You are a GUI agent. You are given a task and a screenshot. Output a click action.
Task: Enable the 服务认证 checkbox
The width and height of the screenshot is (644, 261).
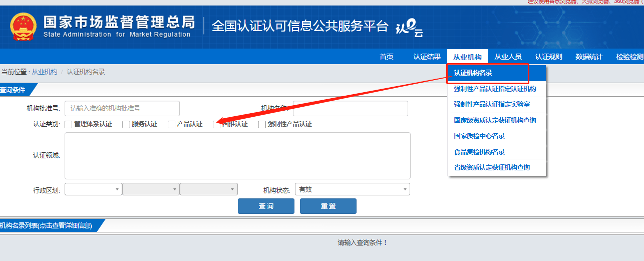tap(126, 124)
